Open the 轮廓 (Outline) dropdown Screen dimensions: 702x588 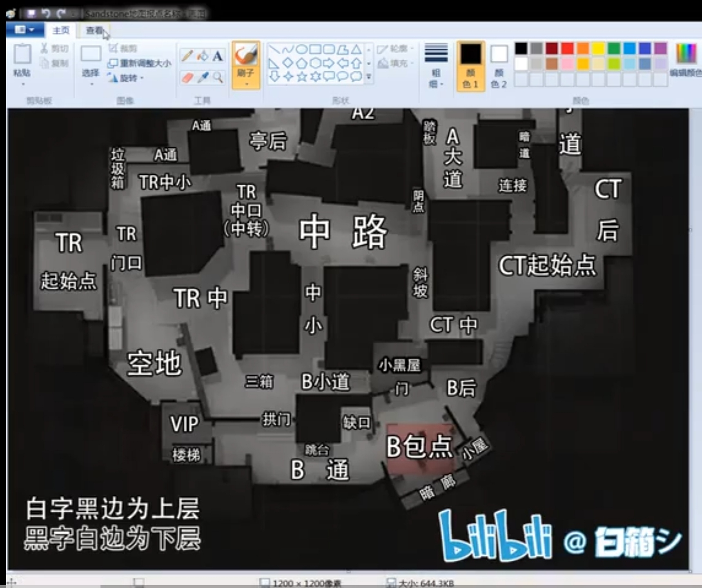[395, 49]
